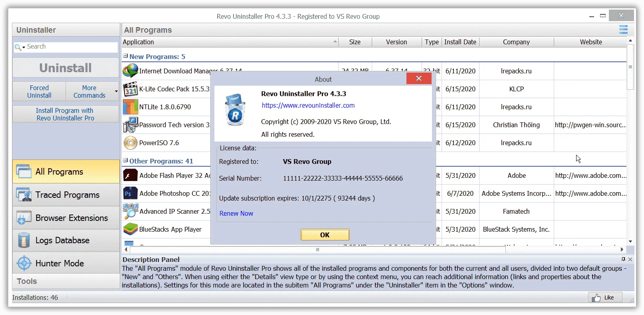Click the Famatech company cell
Viewport: 644px width, 315px height.
point(516,211)
